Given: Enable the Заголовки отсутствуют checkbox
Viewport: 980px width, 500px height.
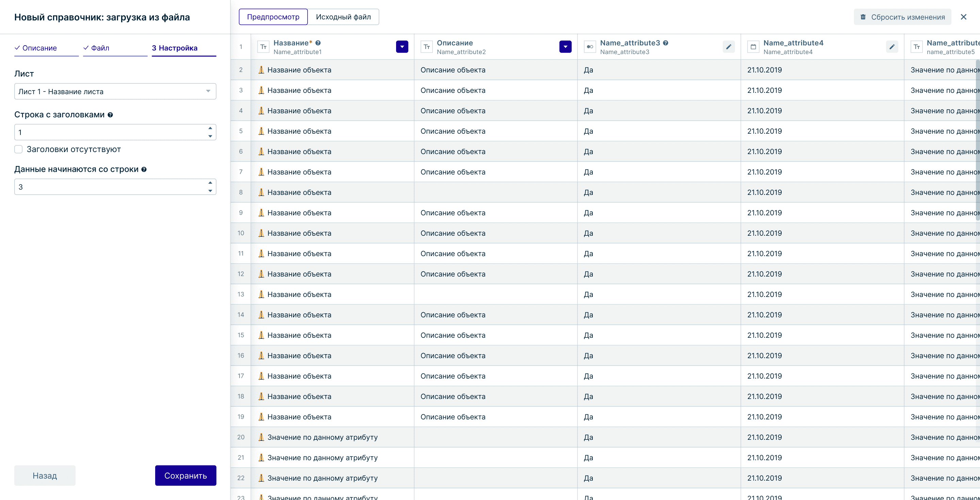Looking at the screenshot, I should click(18, 149).
